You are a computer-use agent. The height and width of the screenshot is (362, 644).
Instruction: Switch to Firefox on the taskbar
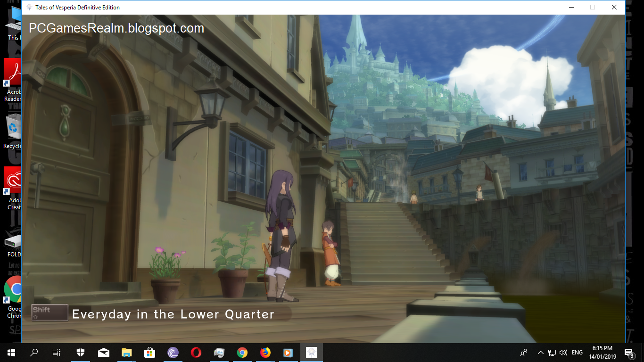[265, 352]
